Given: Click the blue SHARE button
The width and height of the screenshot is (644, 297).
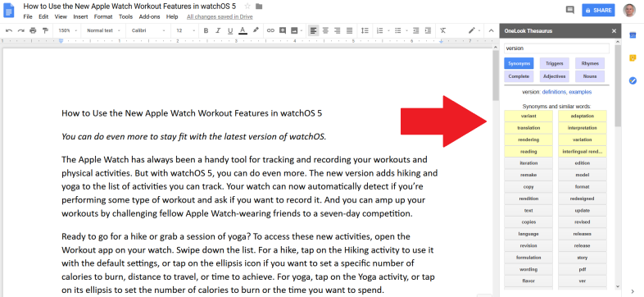Looking at the screenshot, I should coord(598,11).
